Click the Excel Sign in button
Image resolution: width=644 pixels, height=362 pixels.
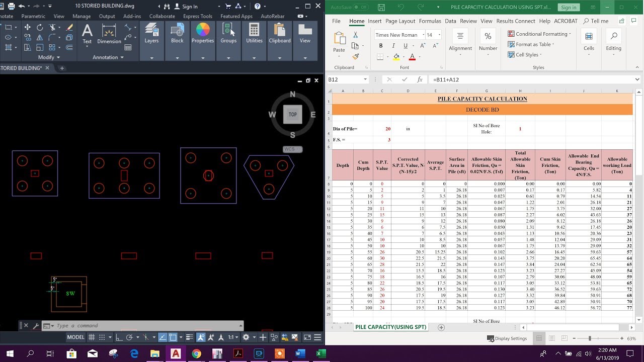point(569,8)
